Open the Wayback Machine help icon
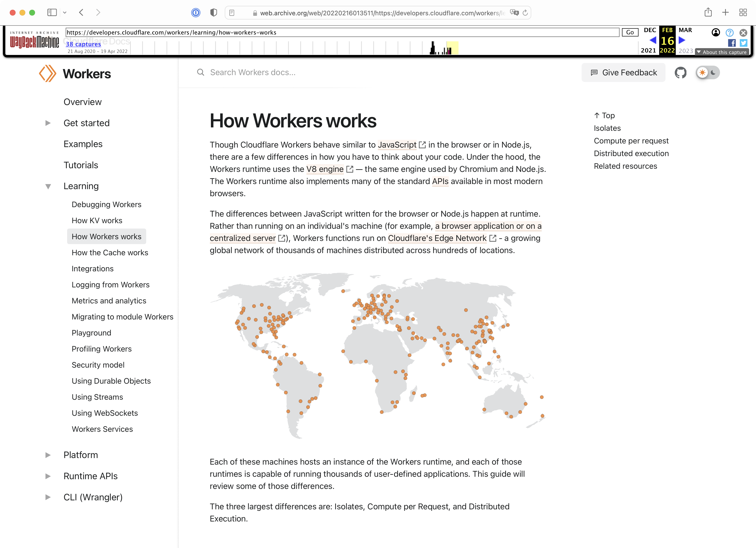This screenshot has width=756, height=548. pyautogui.click(x=729, y=33)
